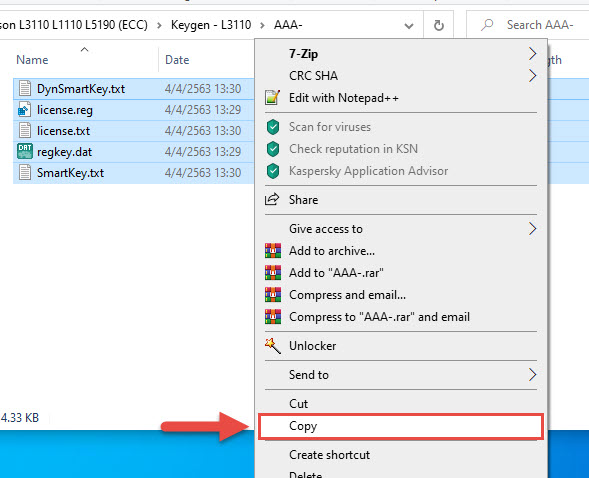Click WinRAR icon beside Compress and email

(x=273, y=295)
